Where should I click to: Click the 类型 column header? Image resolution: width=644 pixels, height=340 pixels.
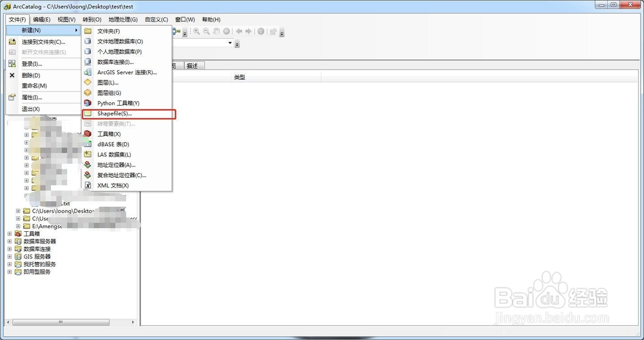click(240, 77)
